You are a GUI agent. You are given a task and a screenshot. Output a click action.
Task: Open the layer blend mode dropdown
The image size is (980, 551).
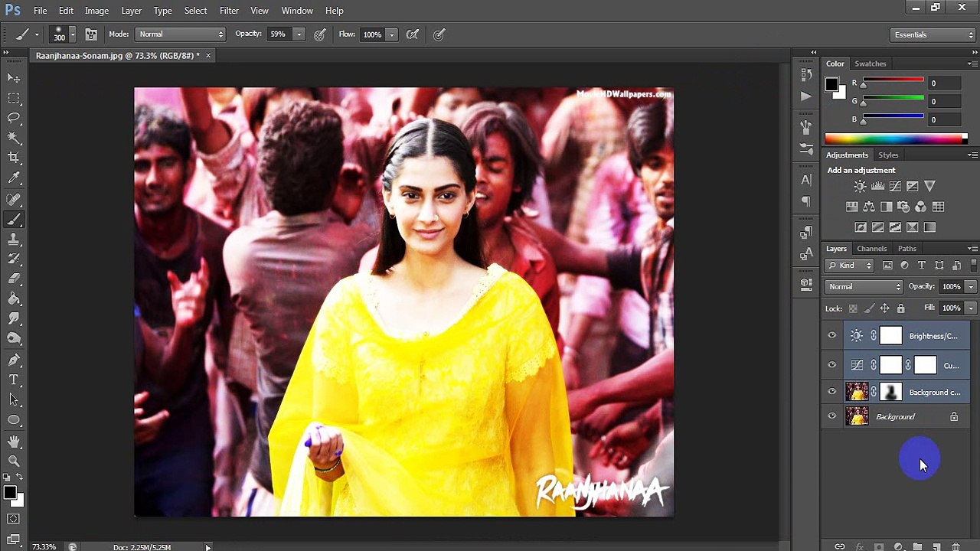[x=864, y=286]
